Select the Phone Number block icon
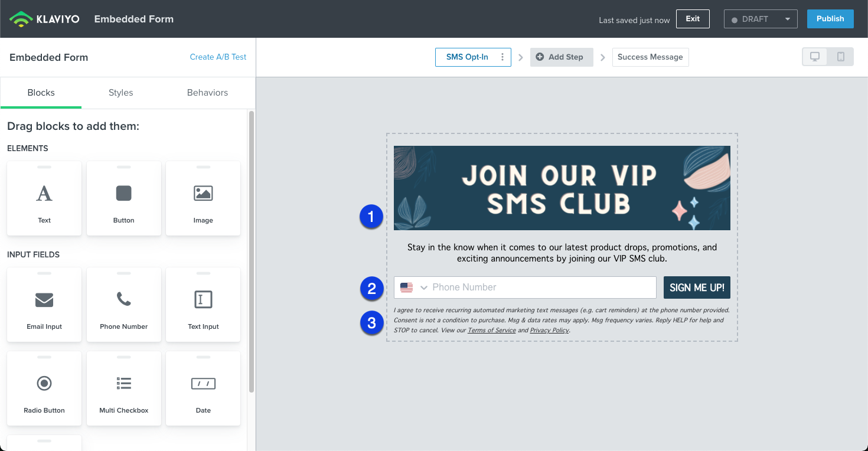 (x=123, y=300)
